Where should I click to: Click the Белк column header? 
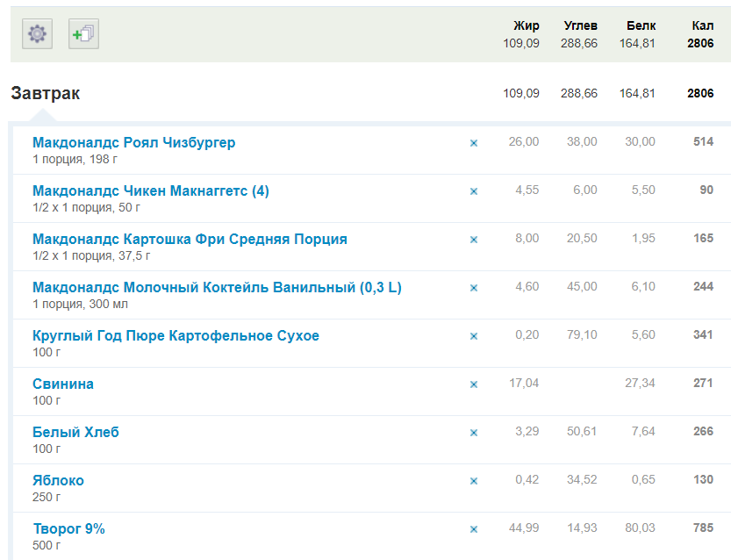641,25
